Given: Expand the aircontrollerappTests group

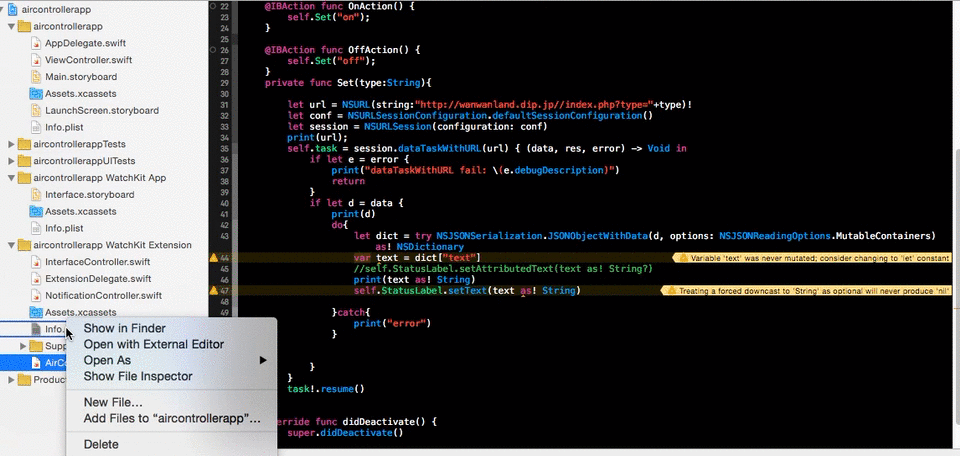Looking at the screenshot, I should [x=12, y=144].
